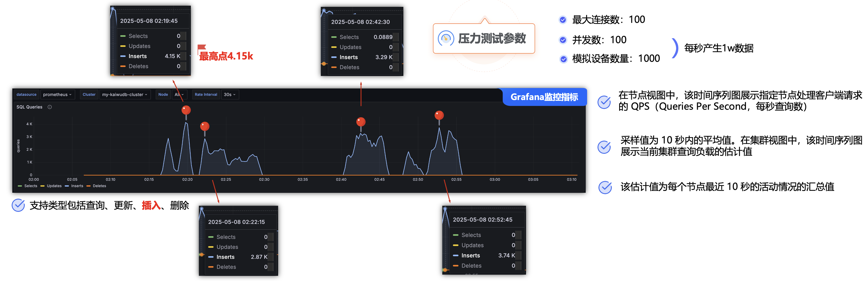Click the check badge next to 并发数
The image size is (868, 281).
click(562, 40)
